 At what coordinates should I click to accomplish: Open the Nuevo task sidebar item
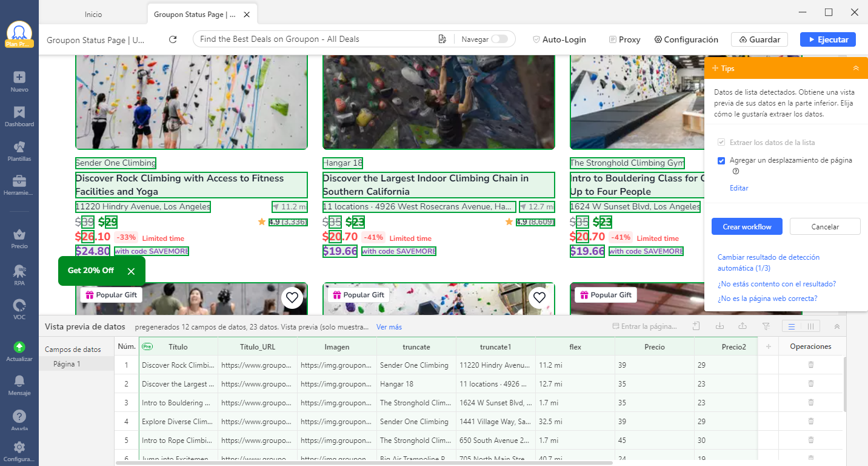click(19, 82)
